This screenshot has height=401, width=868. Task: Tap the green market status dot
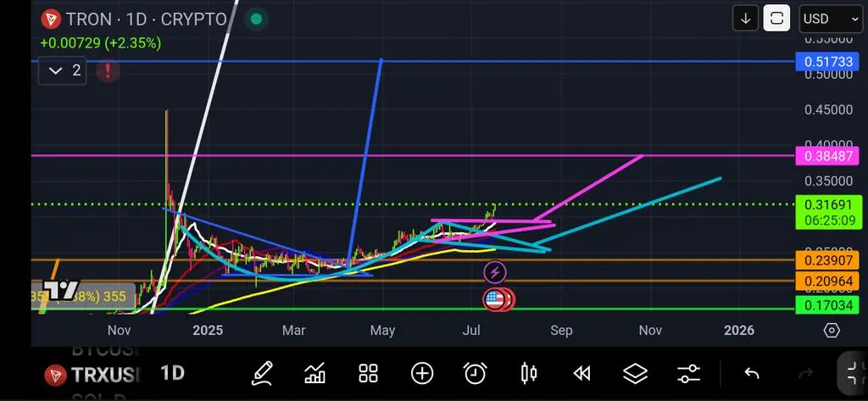(256, 19)
